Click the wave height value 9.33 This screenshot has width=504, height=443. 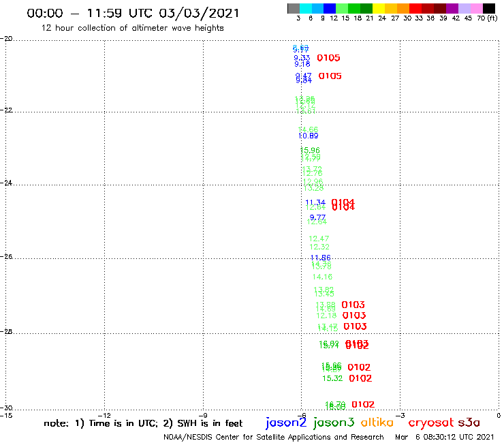click(x=302, y=58)
